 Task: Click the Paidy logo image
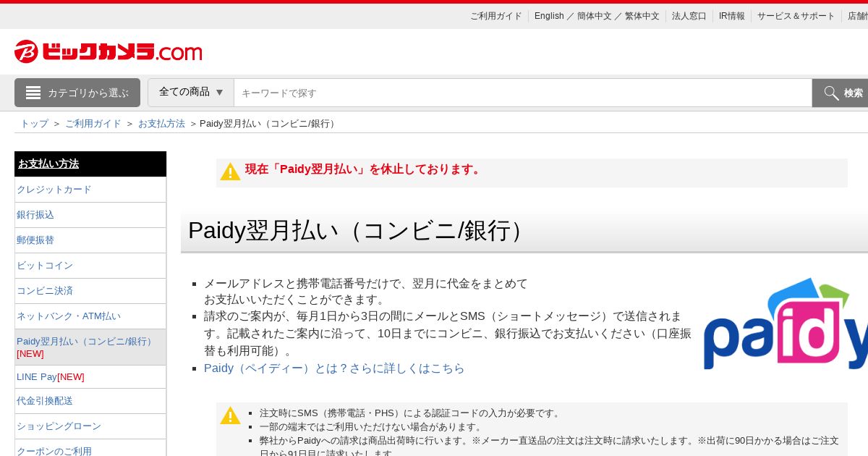click(x=786, y=323)
